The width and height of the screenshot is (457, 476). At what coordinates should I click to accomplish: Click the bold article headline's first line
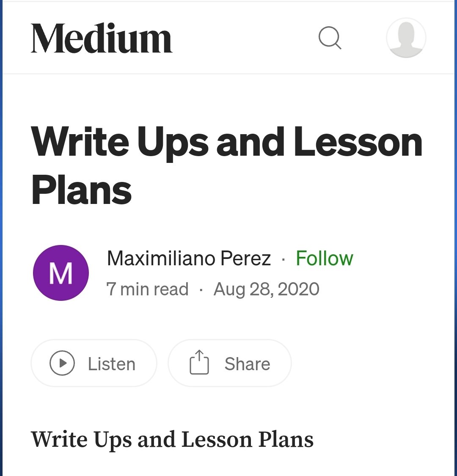(227, 141)
